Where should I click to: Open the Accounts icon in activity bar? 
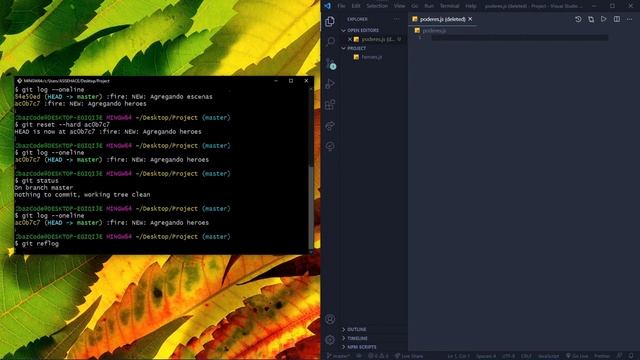pyautogui.click(x=330, y=319)
